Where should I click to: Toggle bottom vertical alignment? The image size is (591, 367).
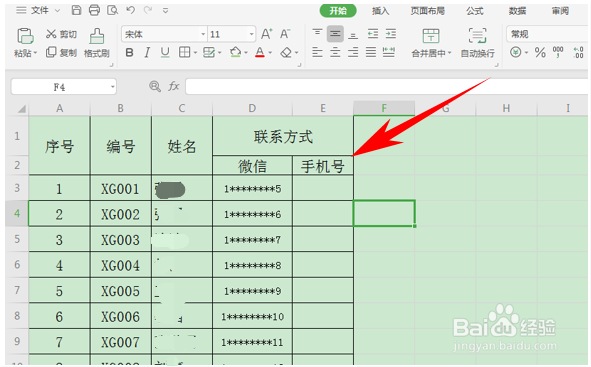tap(353, 35)
